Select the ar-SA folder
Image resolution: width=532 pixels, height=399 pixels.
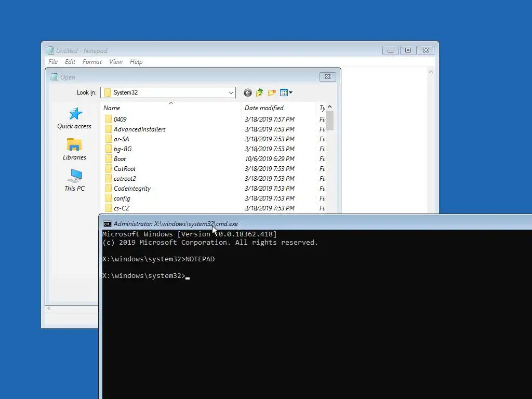121,139
